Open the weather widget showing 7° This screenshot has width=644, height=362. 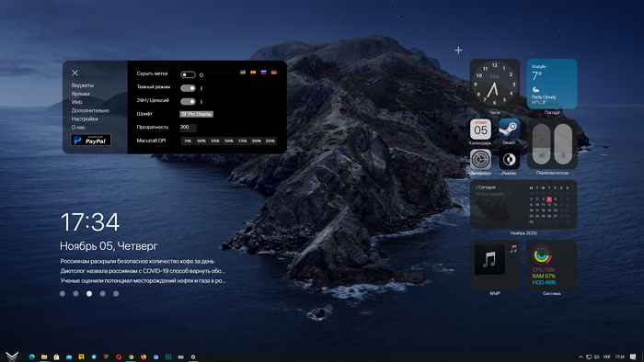click(x=552, y=84)
